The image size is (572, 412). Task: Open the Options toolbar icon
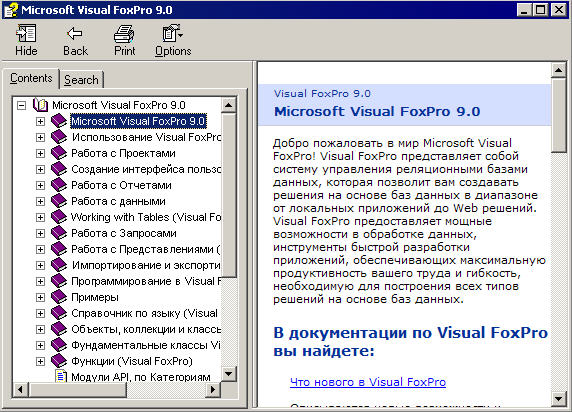(x=173, y=34)
